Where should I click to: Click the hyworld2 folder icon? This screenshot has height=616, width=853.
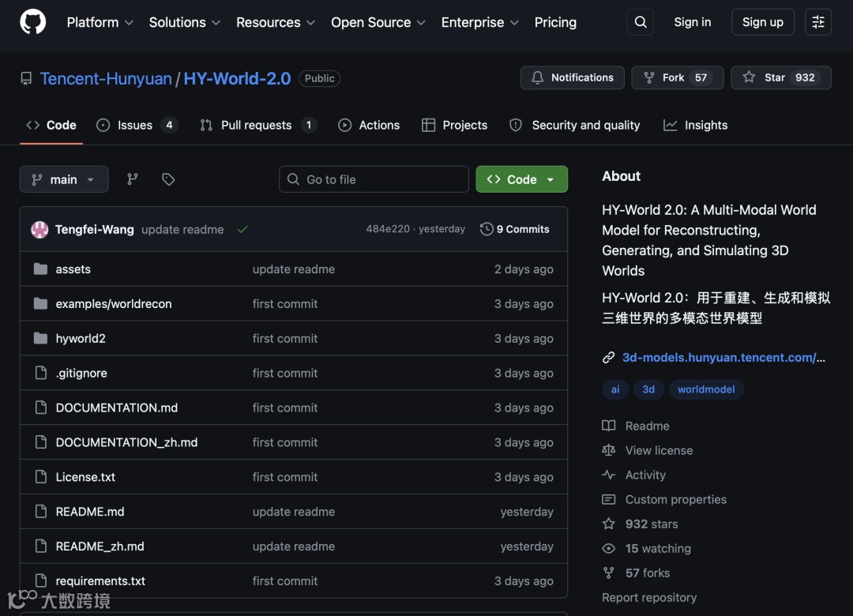pos(41,339)
